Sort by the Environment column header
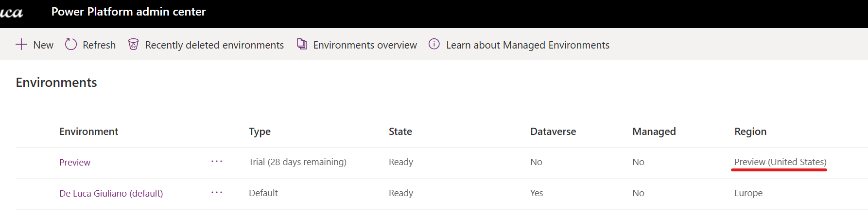Screen dimensions: 868x217 [88, 132]
